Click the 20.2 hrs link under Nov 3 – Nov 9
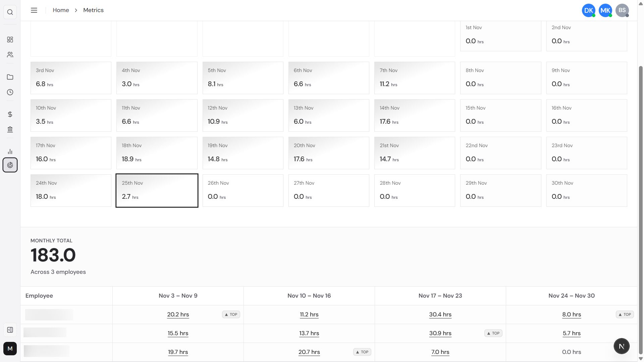The height and width of the screenshot is (362, 644). tap(178, 314)
